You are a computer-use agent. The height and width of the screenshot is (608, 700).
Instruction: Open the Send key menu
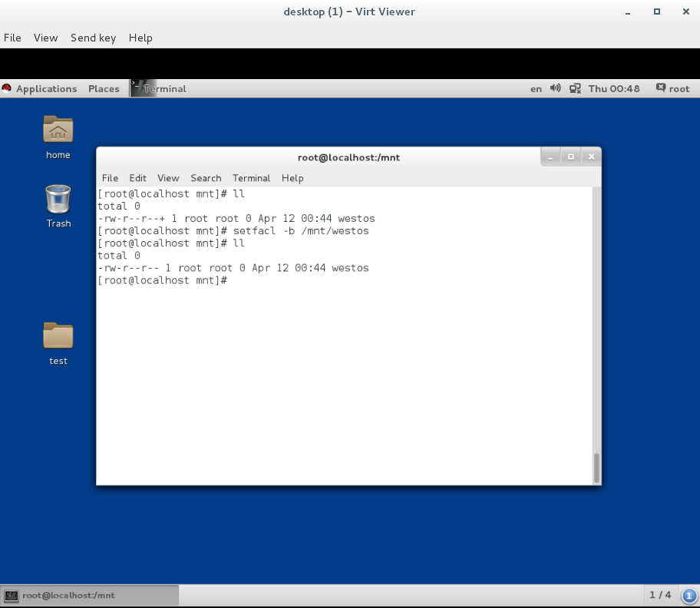[x=94, y=38]
